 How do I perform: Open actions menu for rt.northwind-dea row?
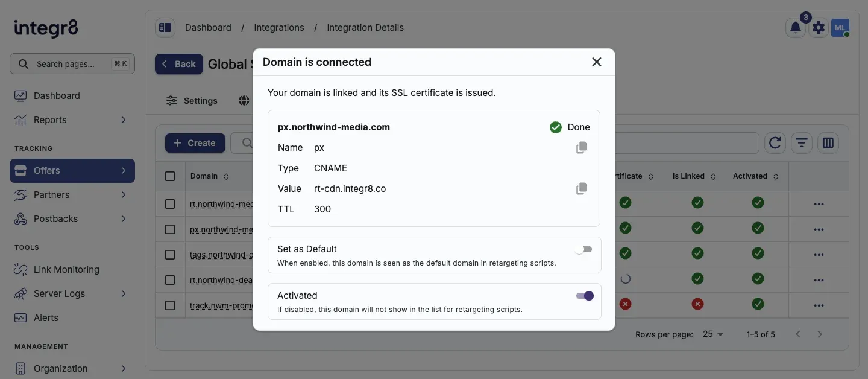tap(819, 280)
